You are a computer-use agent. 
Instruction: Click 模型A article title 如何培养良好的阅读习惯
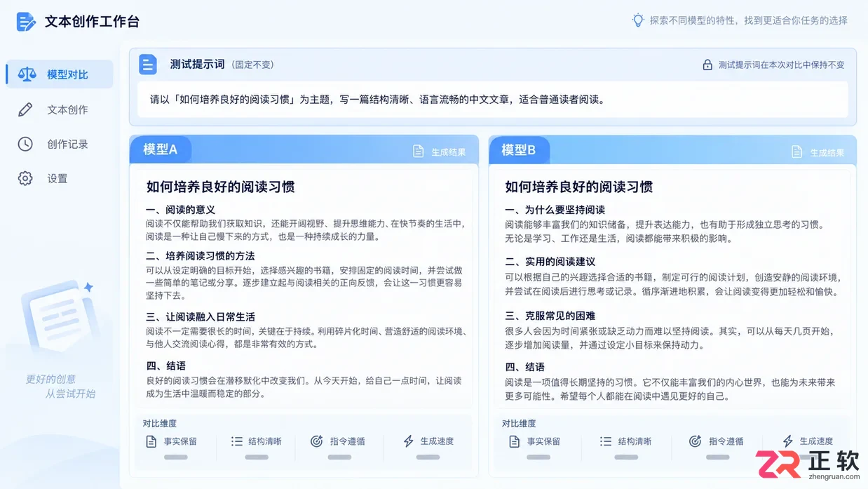point(220,187)
